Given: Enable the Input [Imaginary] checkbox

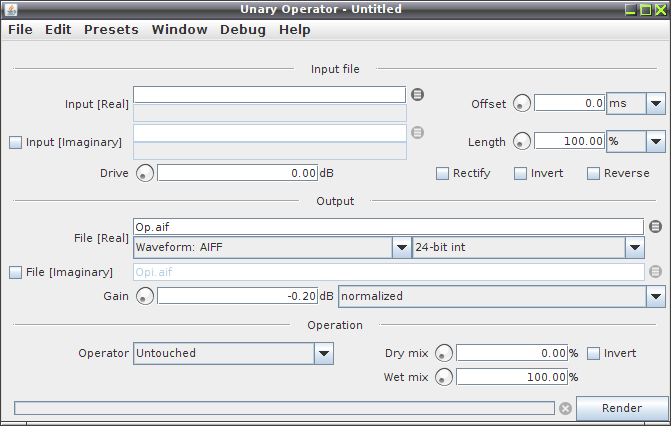Looking at the screenshot, I should coord(15,142).
